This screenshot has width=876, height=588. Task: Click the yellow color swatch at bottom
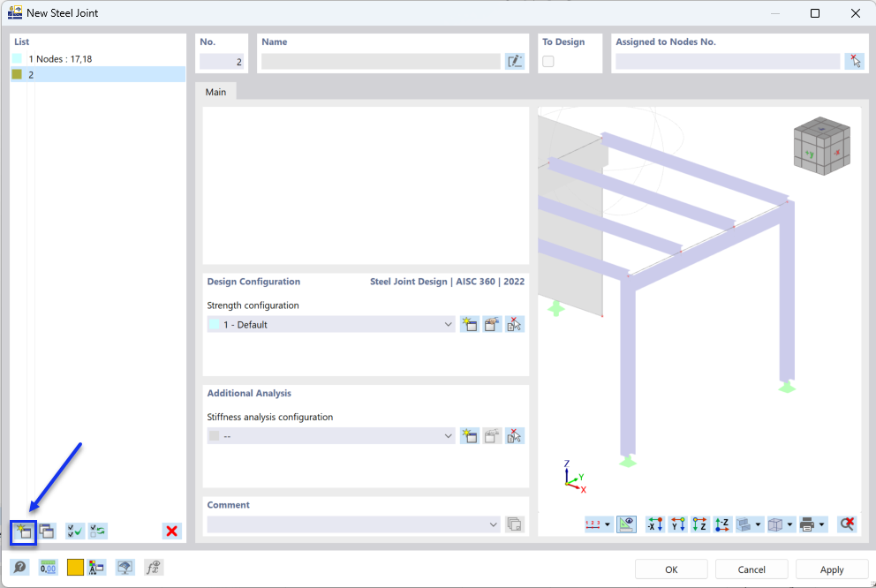coord(75,568)
